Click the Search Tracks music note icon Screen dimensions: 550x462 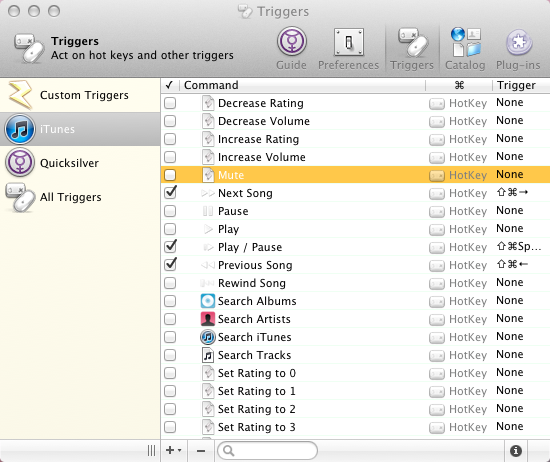[x=208, y=355]
